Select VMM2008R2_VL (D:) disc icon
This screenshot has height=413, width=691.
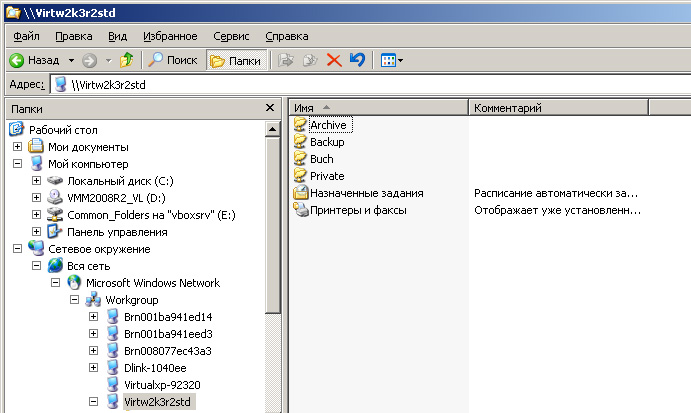[55, 197]
